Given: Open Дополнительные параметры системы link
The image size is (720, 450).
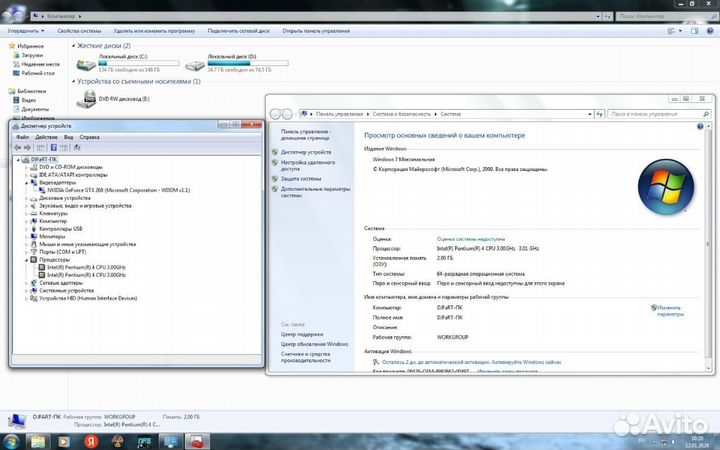Looking at the screenshot, I should click(315, 192).
